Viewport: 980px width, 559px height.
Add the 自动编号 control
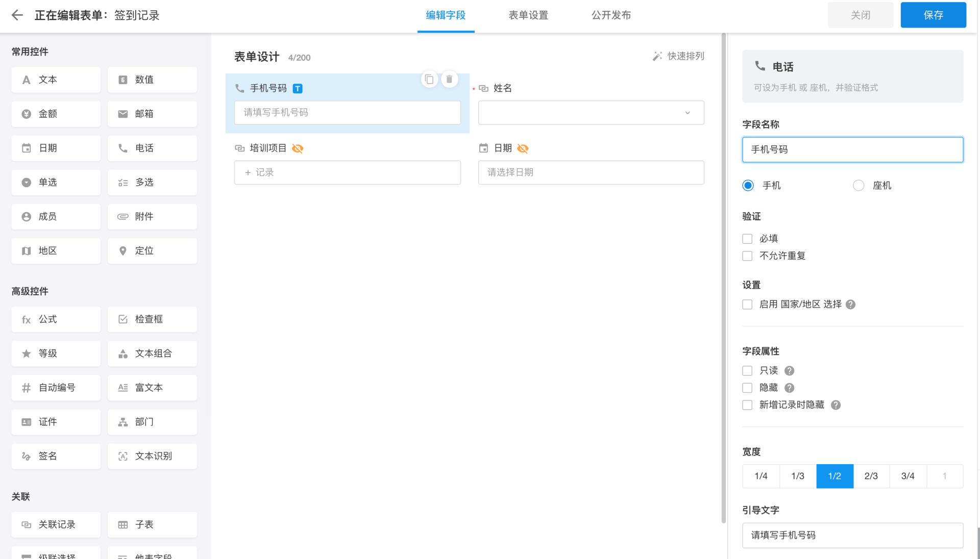56,388
